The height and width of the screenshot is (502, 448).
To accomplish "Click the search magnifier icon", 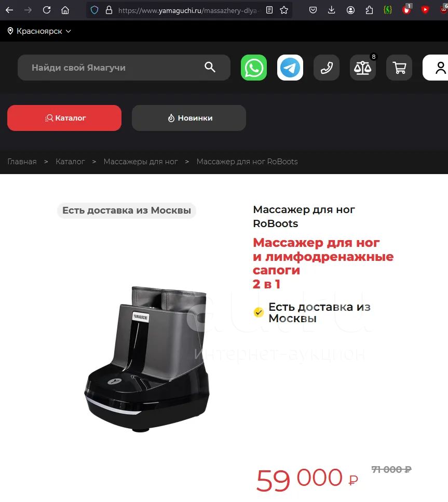I will click(x=210, y=67).
